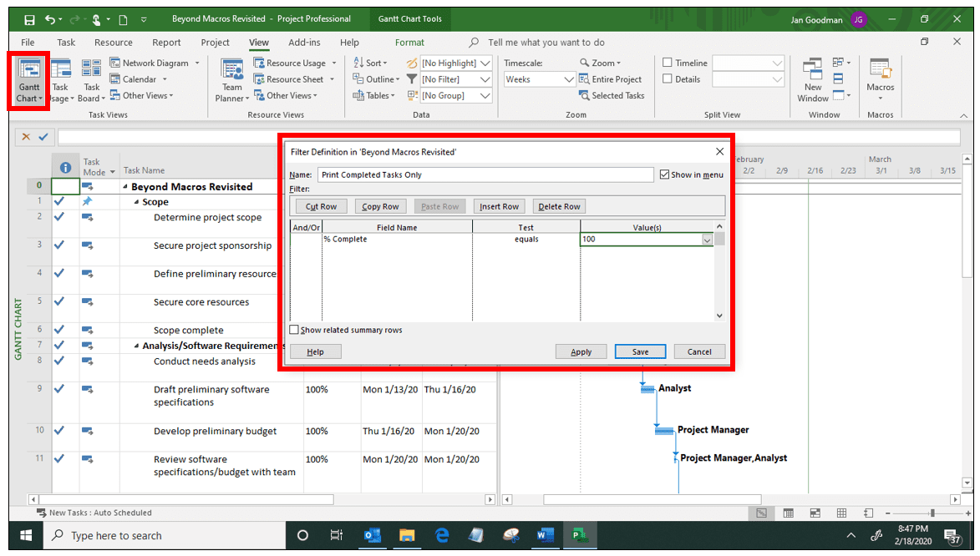The image size is (980, 556).
Task: Open the Tables menu
Action: coord(373,95)
